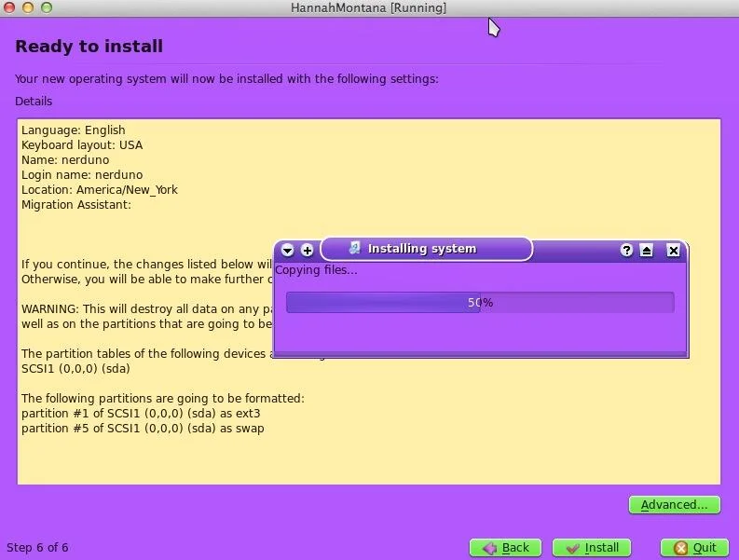Screen dimensions: 739x560
Task: Click the 'Keyboard layout: USA' line
Action: coord(82,145)
